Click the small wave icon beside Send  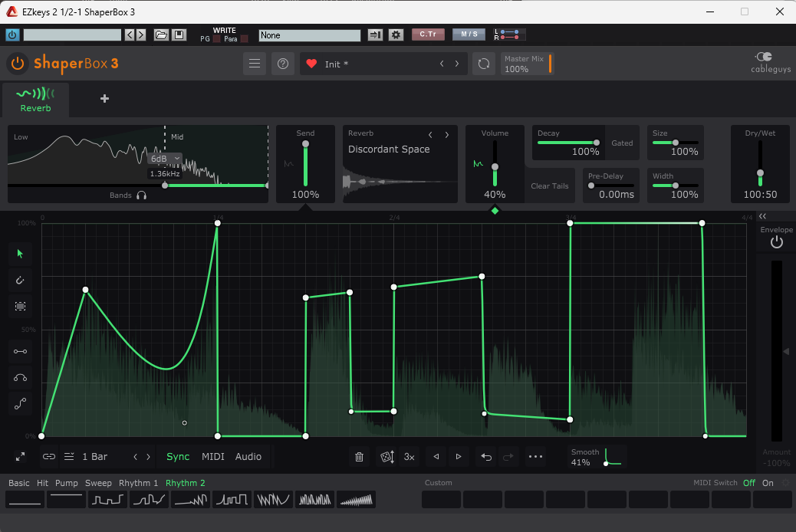click(288, 164)
